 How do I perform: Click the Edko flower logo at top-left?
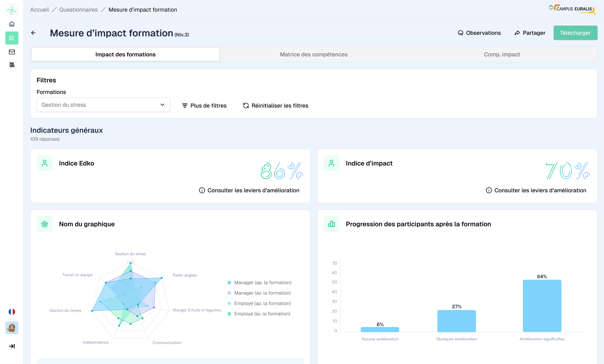pyautogui.click(x=12, y=10)
